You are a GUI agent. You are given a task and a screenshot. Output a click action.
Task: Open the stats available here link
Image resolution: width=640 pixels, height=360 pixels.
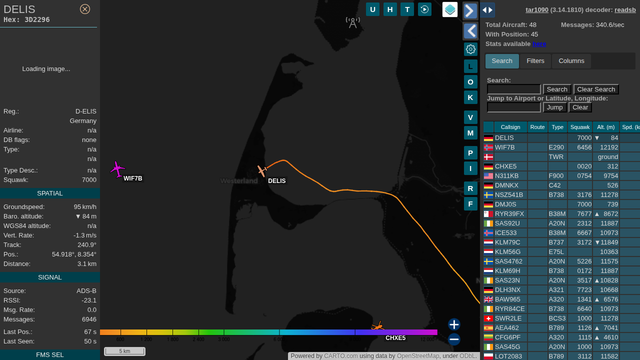pyautogui.click(x=539, y=44)
